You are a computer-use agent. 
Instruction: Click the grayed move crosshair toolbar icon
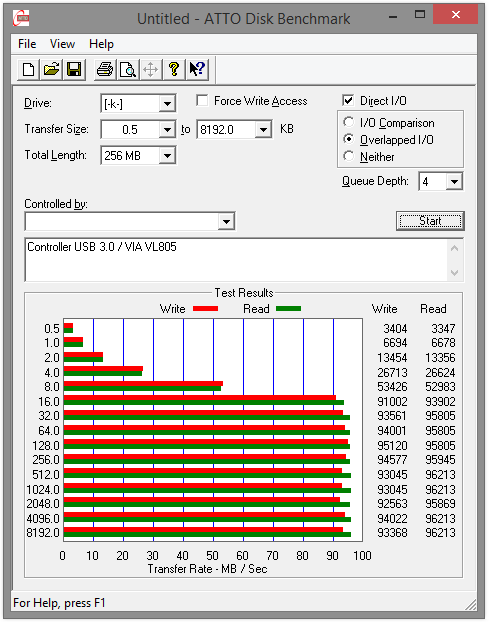151,70
